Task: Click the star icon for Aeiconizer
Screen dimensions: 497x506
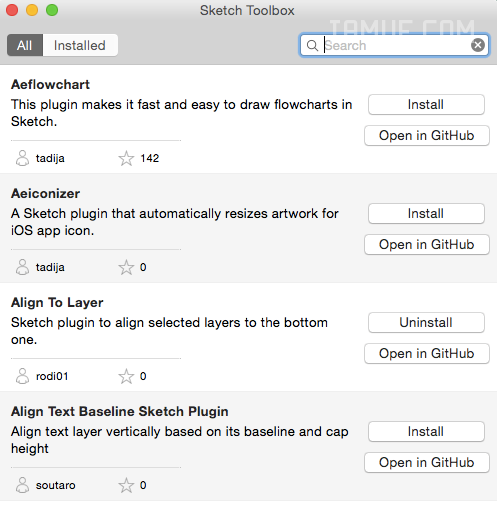Action: [126, 267]
